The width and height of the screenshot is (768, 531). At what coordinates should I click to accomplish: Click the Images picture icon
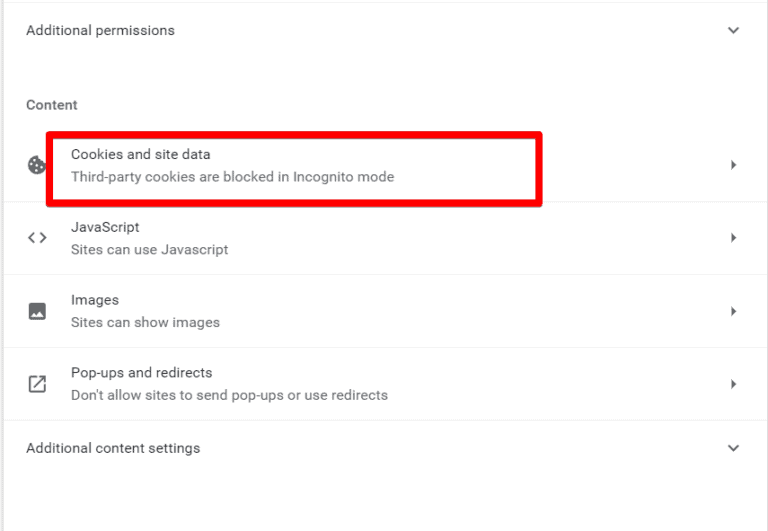pos(37,311)
